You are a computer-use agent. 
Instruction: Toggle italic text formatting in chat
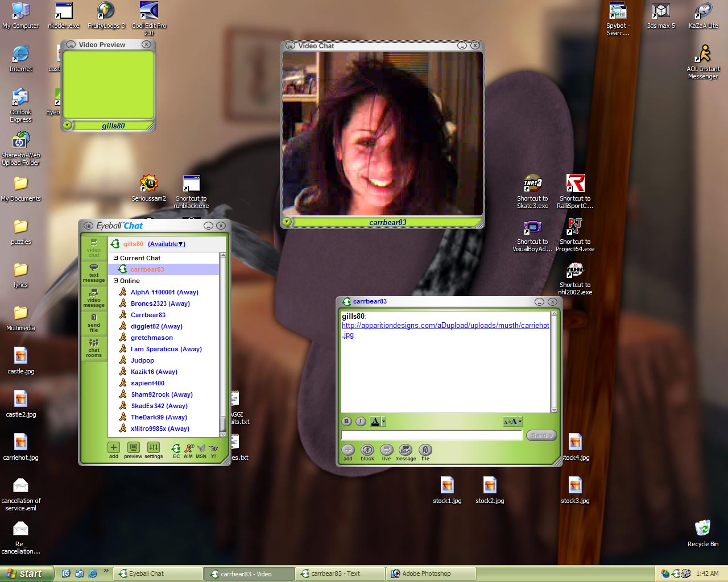(361, 421)
